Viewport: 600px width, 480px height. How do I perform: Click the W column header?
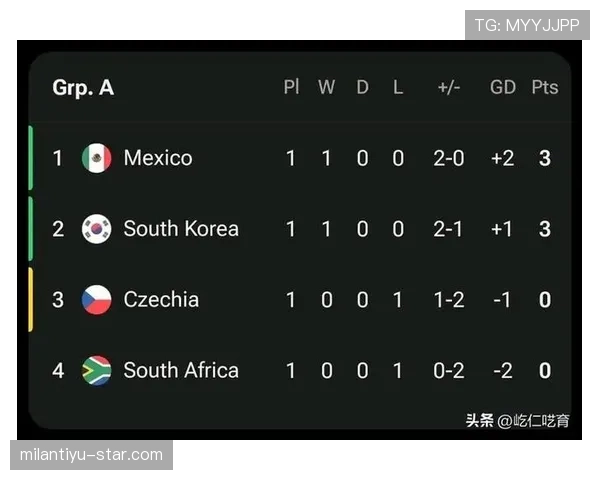(326, 87)
